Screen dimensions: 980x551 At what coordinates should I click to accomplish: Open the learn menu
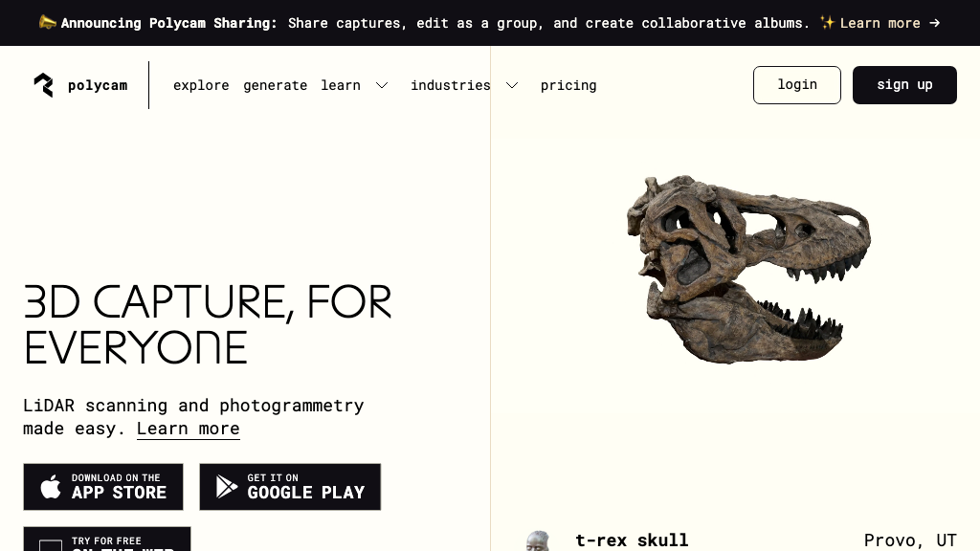pyautogui.click(x=341, y=85)
